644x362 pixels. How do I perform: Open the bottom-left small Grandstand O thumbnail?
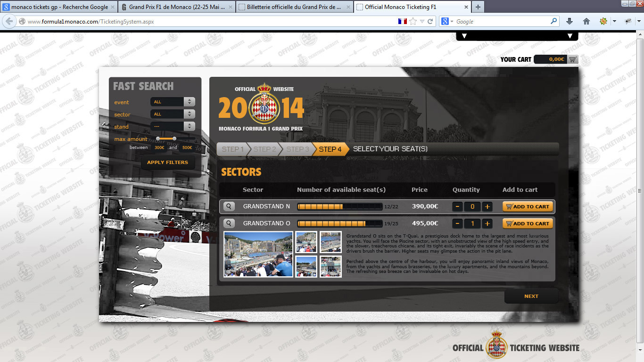click(306, 266)
